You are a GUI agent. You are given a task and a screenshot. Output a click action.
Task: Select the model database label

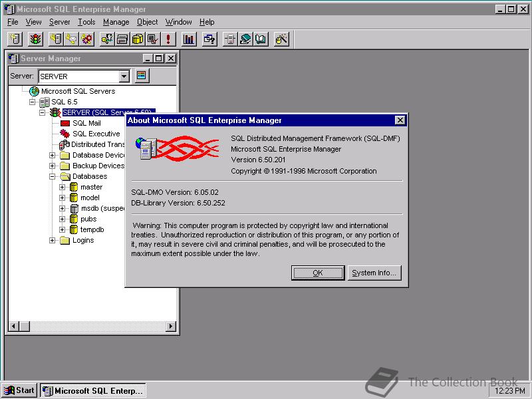90,198
